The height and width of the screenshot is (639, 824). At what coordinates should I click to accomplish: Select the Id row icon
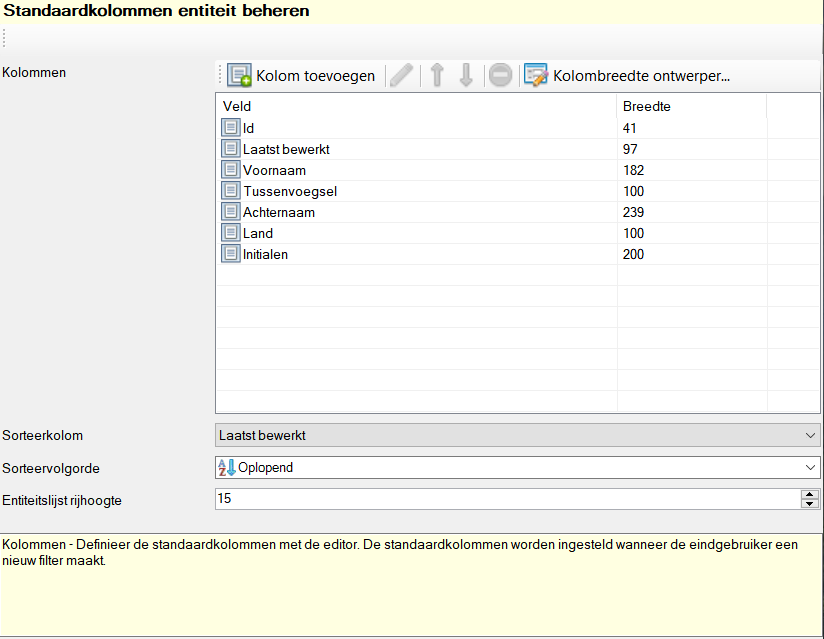231,128
